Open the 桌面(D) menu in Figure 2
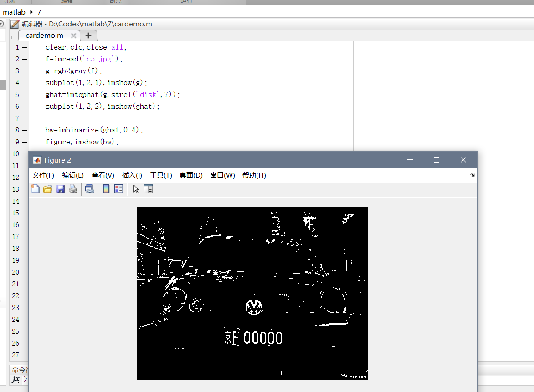The height and width of the screenshot is (392, 534). coord(191,175)
